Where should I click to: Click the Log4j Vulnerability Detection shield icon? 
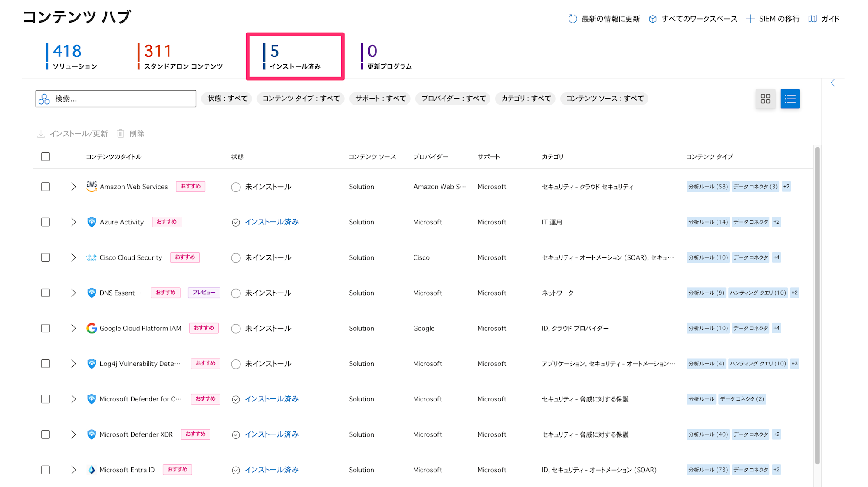pos(92,364)
